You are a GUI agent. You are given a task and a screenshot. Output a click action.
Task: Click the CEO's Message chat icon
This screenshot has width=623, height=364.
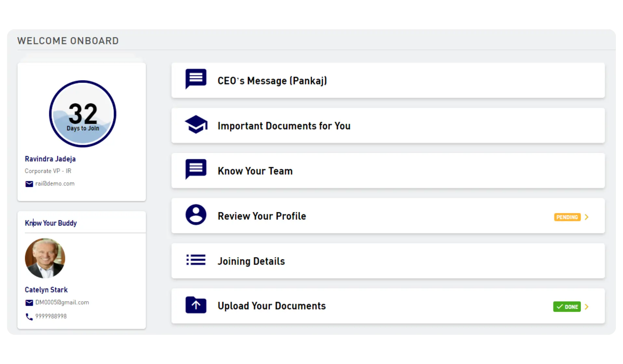196,79
